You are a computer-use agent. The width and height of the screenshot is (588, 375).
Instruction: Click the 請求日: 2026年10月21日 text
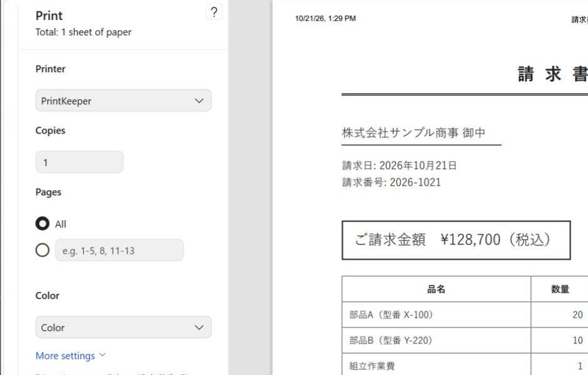399,165
